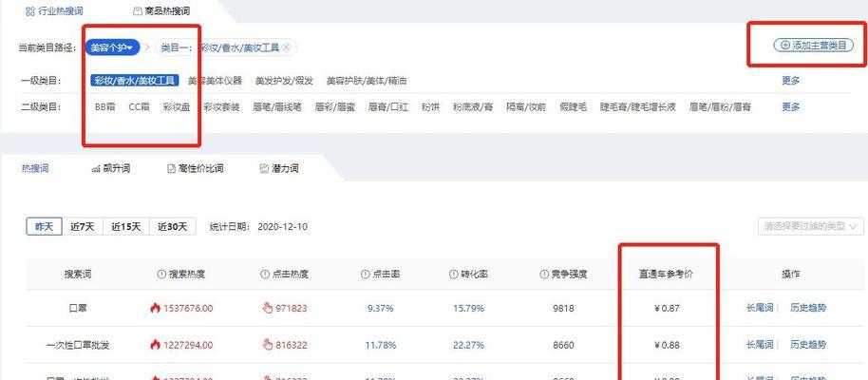Click the flame icon in the 一次性口罩批发 row
This screenshot has height=380, width=868.
click(x=155, y=345)
